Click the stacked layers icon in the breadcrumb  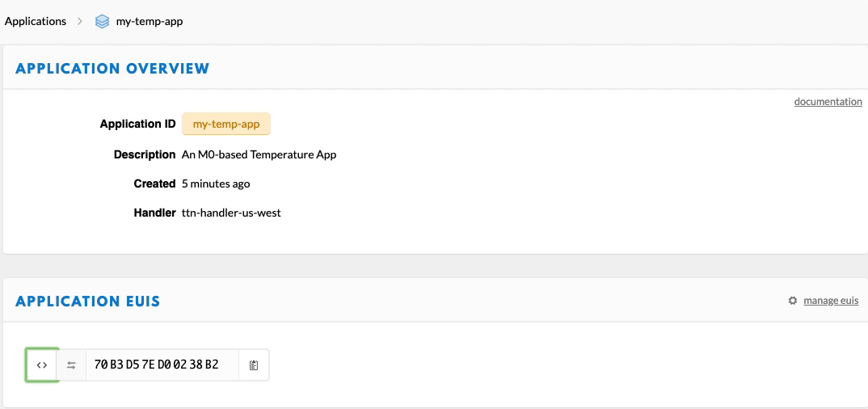(x=102, y=22)
